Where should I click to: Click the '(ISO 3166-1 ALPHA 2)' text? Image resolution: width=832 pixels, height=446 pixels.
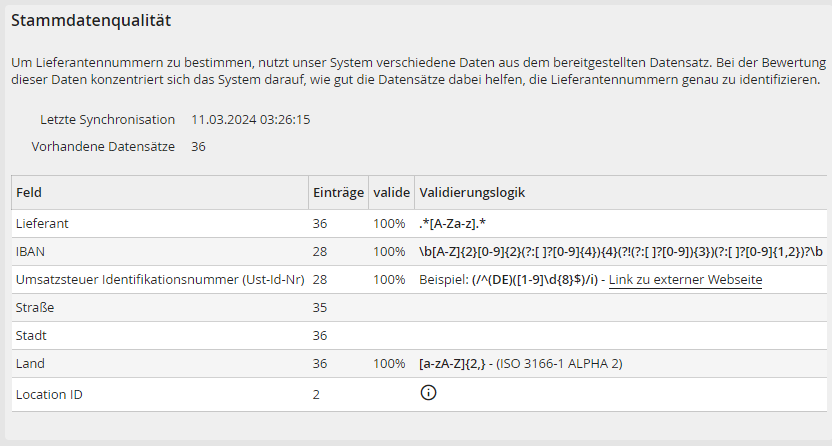tap(559, 363)
